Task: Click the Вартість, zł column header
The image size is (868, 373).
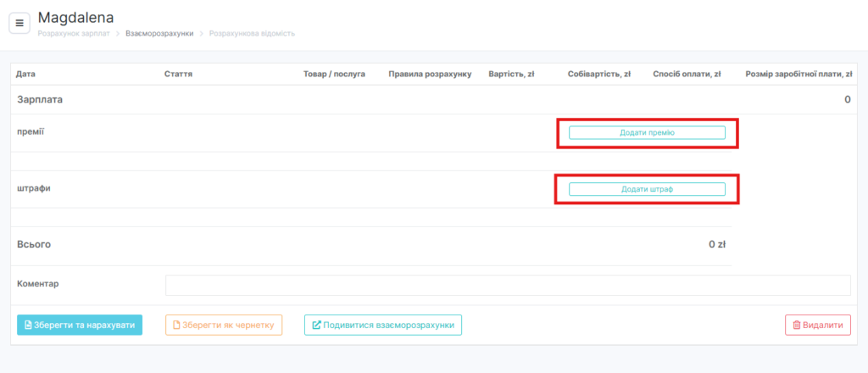Action: [x=511, y=75]
